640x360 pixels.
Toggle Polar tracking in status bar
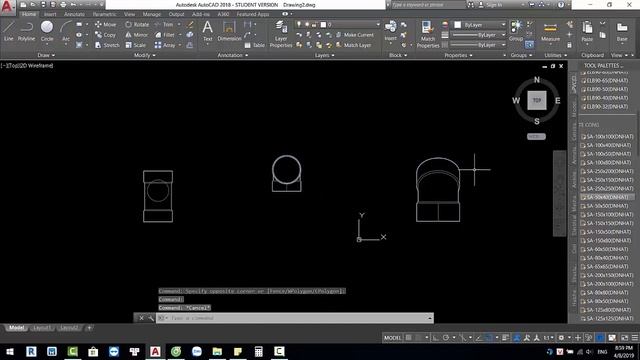(446, 338)
